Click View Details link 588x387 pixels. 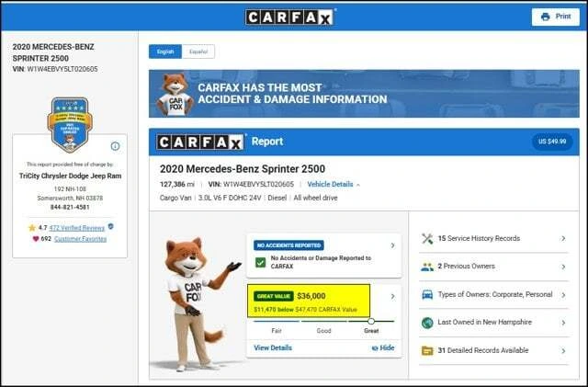pos(273,348)
